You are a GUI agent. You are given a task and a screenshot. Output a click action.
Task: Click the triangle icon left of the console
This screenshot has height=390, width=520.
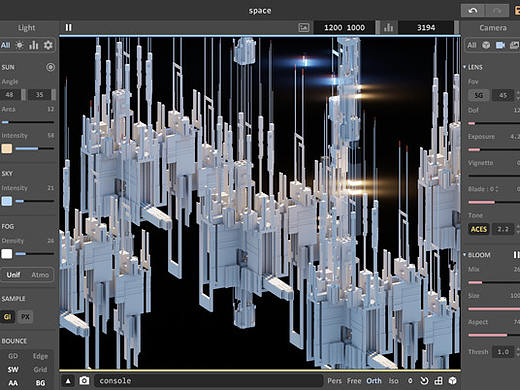tap(68, 381)
